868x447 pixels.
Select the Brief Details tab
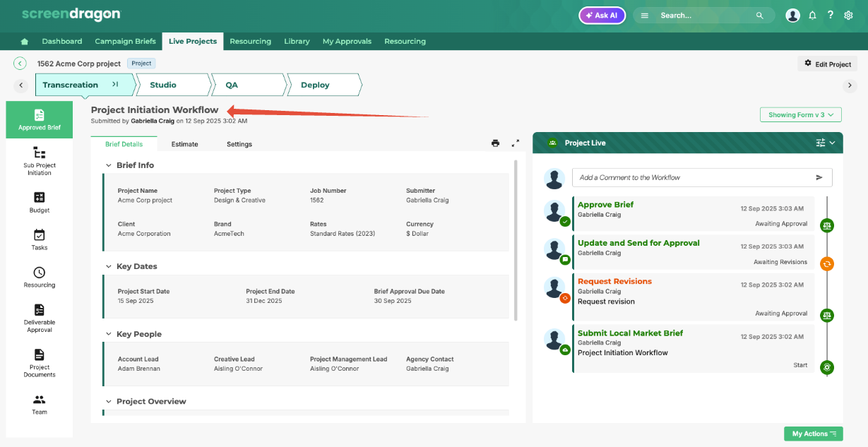coord(124,144)
